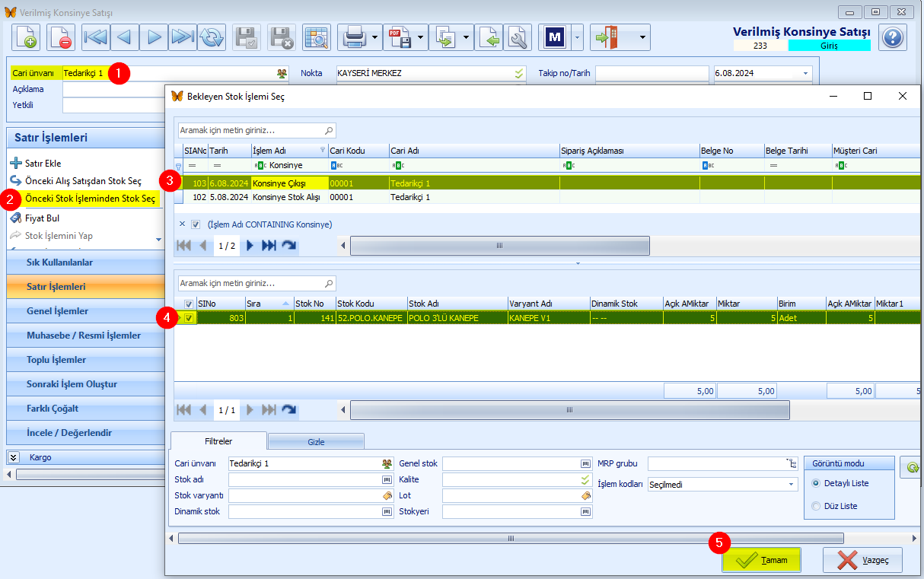Open the table search magnifier icon
Screen dimensions: 924x579
click(316, 37)
